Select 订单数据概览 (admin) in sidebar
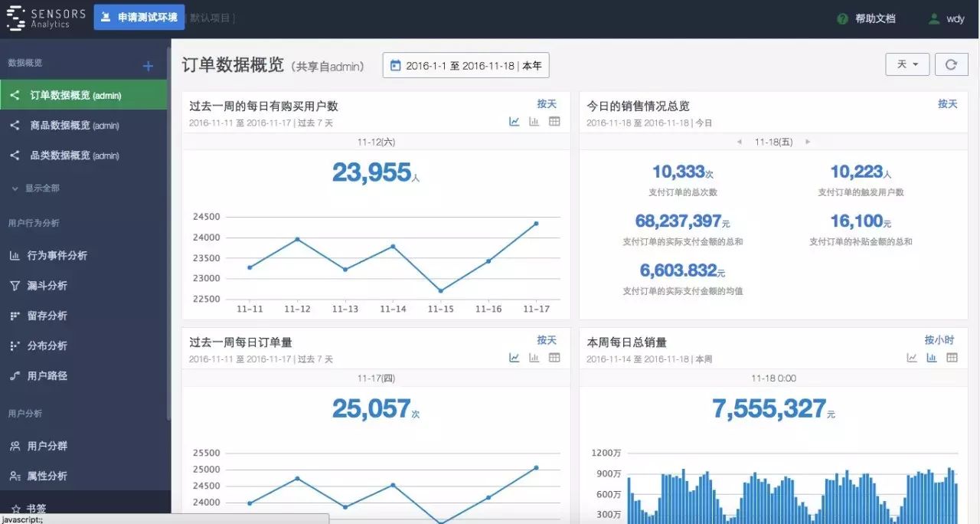The height and width of the screenshot is (524, 980). click(83, 95)
